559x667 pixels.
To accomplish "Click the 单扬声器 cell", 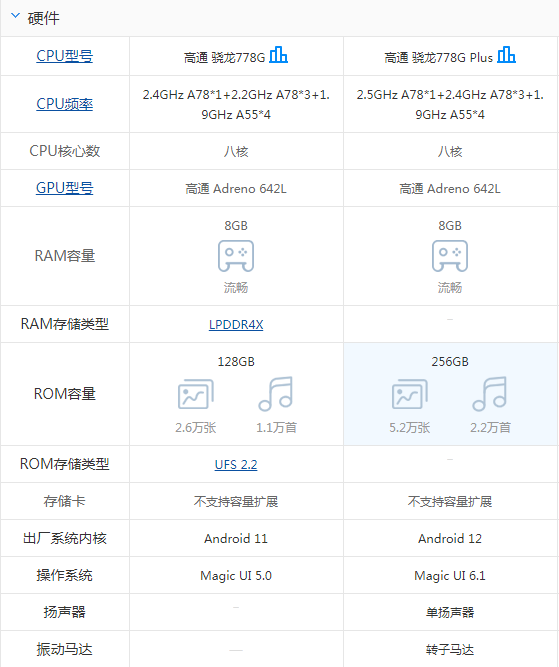I will click(451, 613).
